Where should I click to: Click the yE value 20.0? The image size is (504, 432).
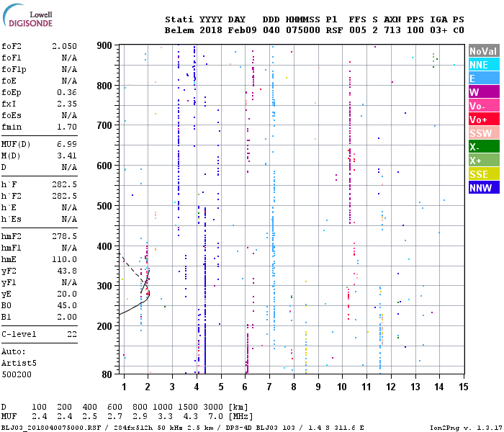(67, 294)
